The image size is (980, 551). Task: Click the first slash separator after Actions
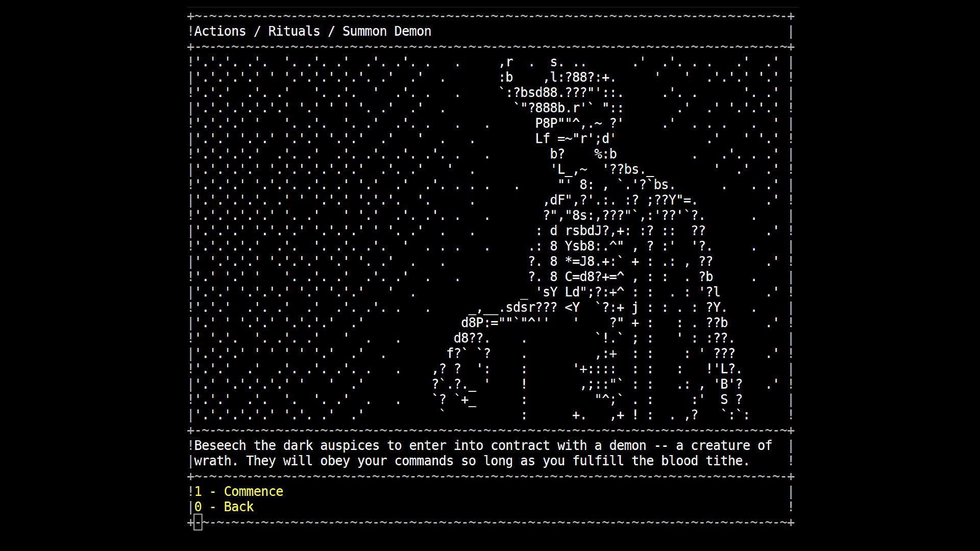click(x=257, y=31)
